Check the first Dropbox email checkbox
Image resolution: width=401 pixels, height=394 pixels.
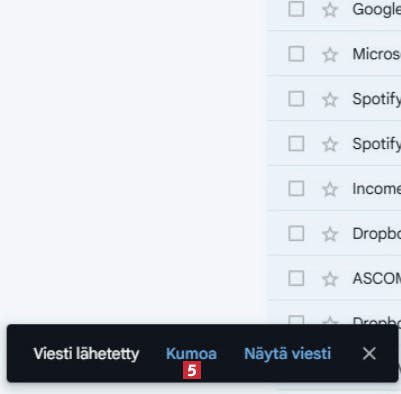click(296, 233)
